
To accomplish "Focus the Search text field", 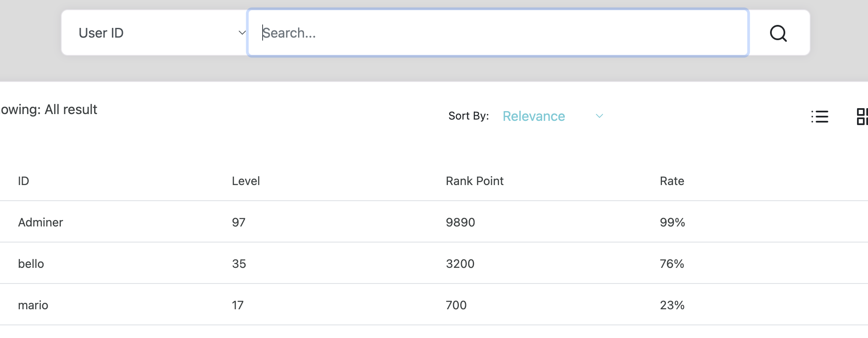I will tap(497, 33).
